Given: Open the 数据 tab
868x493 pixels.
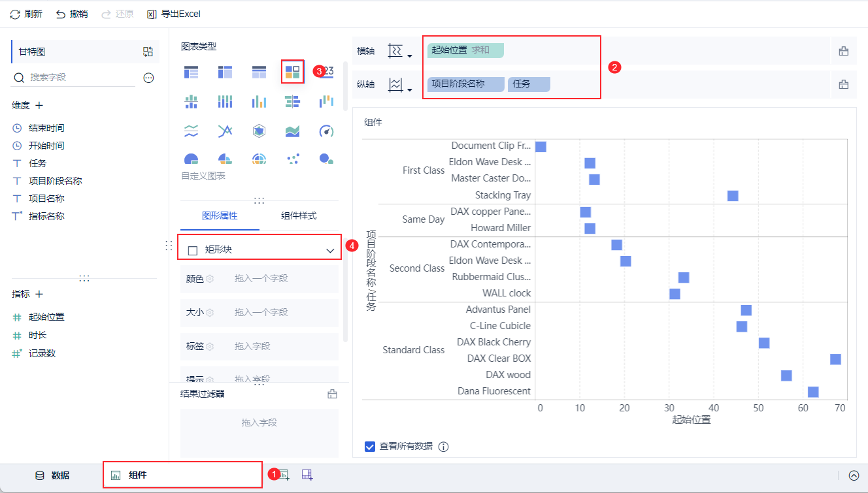Looking at the screenshot, I should [52, 475].
